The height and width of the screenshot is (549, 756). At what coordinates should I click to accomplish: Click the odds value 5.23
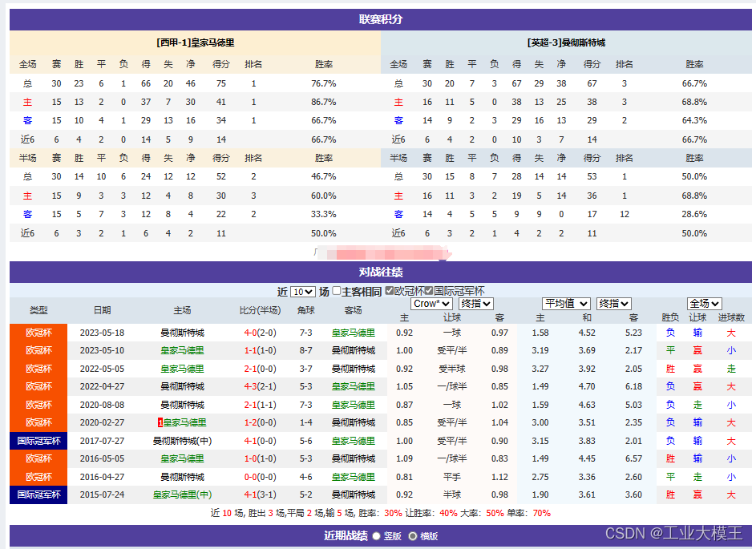point(633,333)
